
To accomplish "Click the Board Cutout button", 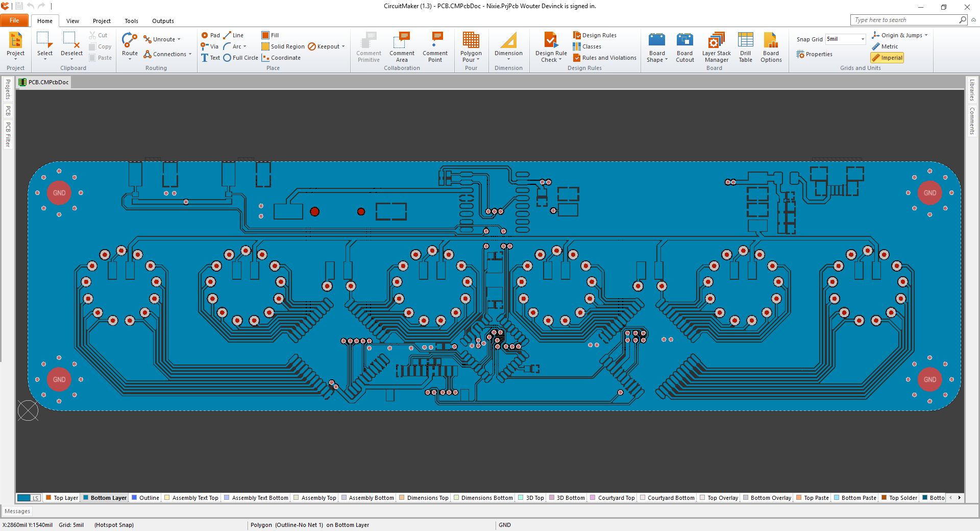I will (x=684, y=46).
